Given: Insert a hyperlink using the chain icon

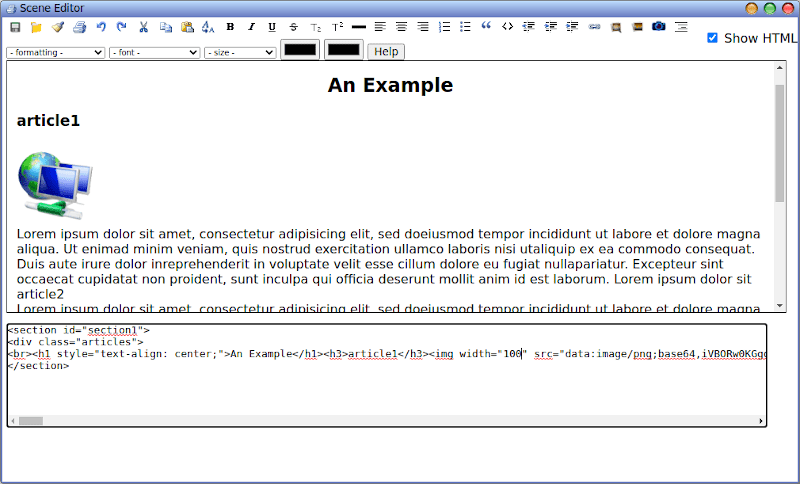Looking at the screenshot, I should (594, 27).
